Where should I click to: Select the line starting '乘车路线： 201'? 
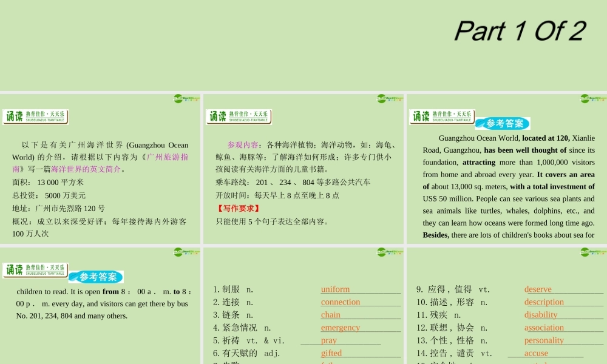click(293, 182)
